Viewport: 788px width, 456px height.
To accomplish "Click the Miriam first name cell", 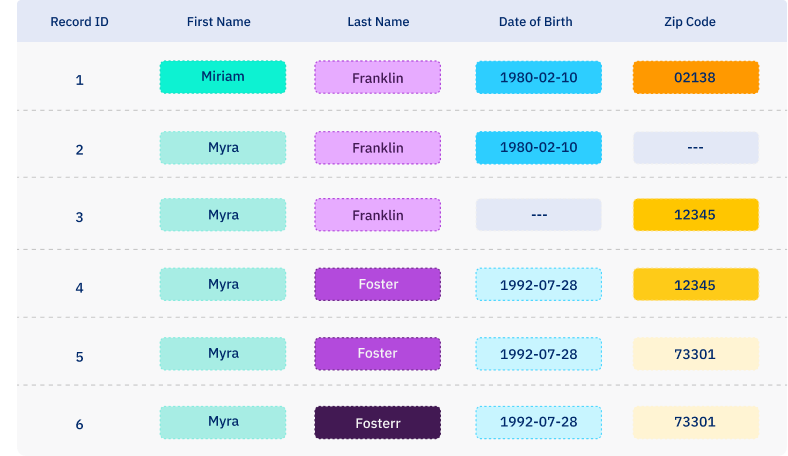I will 222,77.
